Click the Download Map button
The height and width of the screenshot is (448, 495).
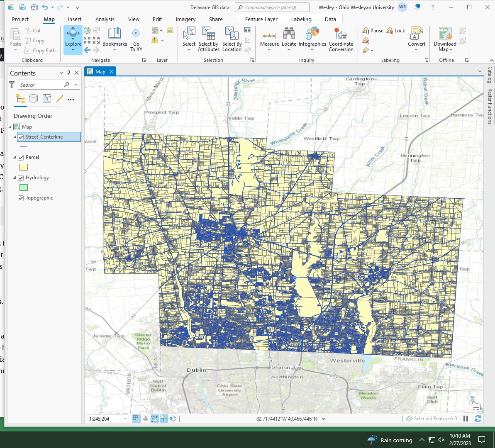pos(444,37)
